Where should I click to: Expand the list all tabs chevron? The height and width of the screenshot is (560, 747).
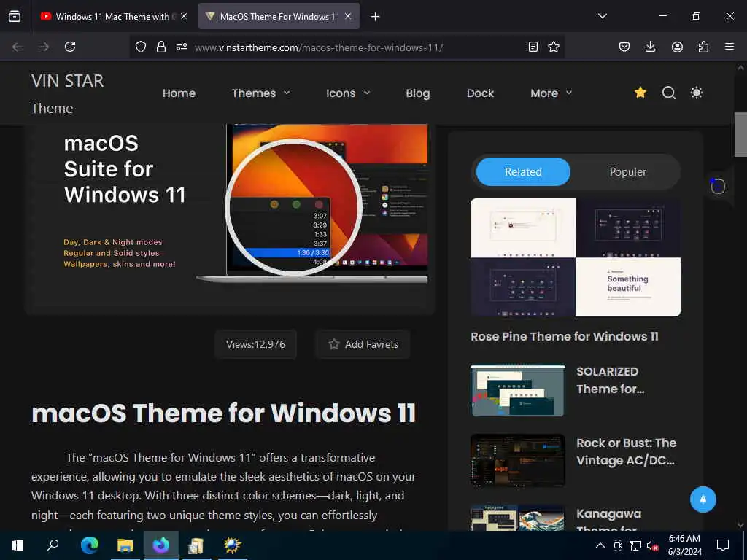click(602, 16)
